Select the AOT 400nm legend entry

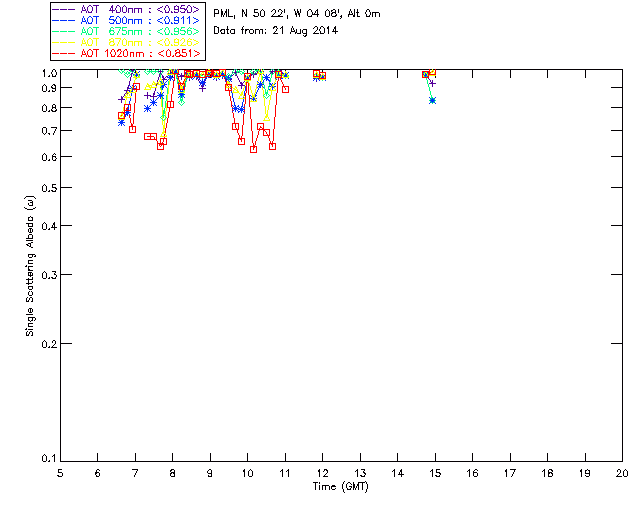coord(127,9)
